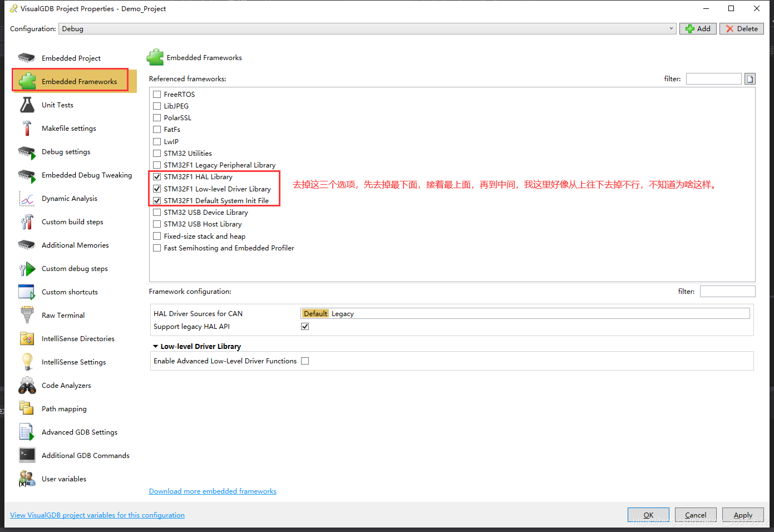Viewport: 774px width, 532px height.
Task: Open Download more embedded frameworks link
Action: coord(213,491)
